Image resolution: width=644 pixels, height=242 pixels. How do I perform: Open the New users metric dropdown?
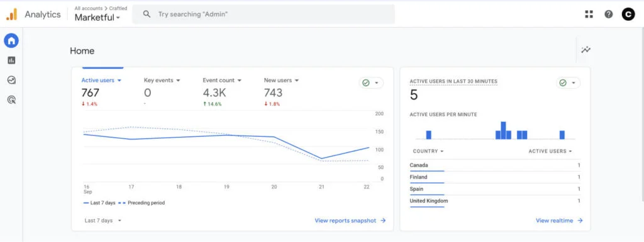click(281, 80)
